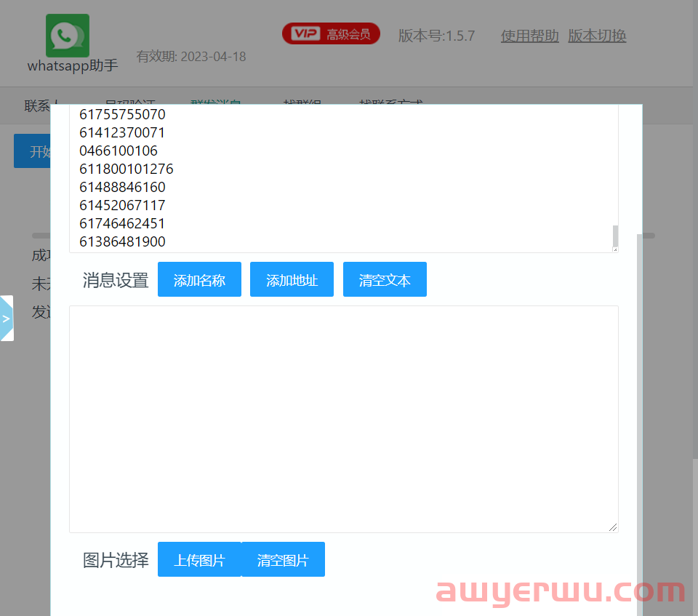Open the 版本切换 link

point(596,36)
